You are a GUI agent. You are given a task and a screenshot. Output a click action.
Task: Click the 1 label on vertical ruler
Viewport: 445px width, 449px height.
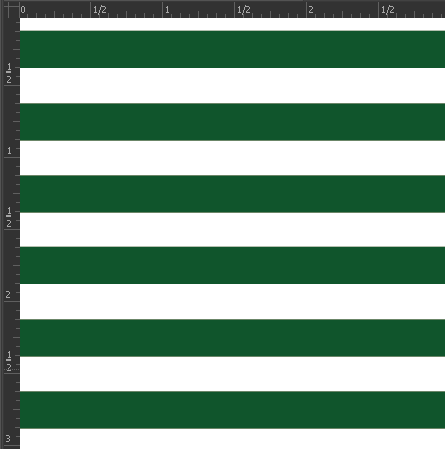point(9,151)
